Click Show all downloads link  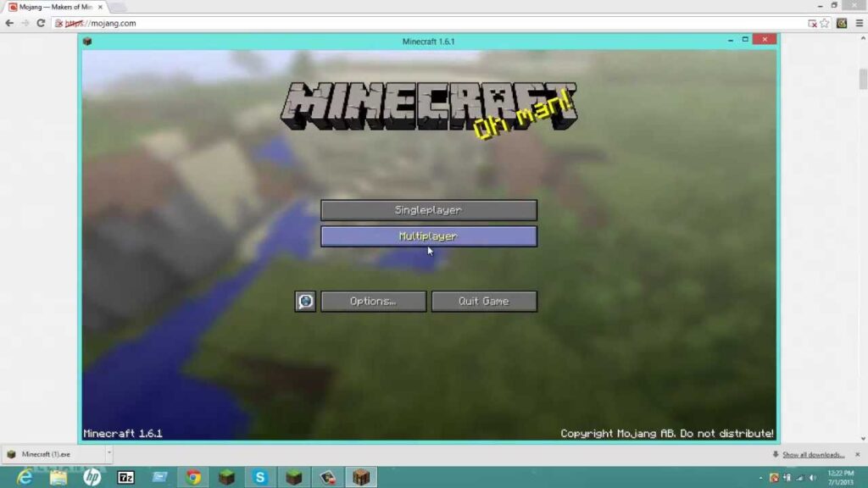813,455
